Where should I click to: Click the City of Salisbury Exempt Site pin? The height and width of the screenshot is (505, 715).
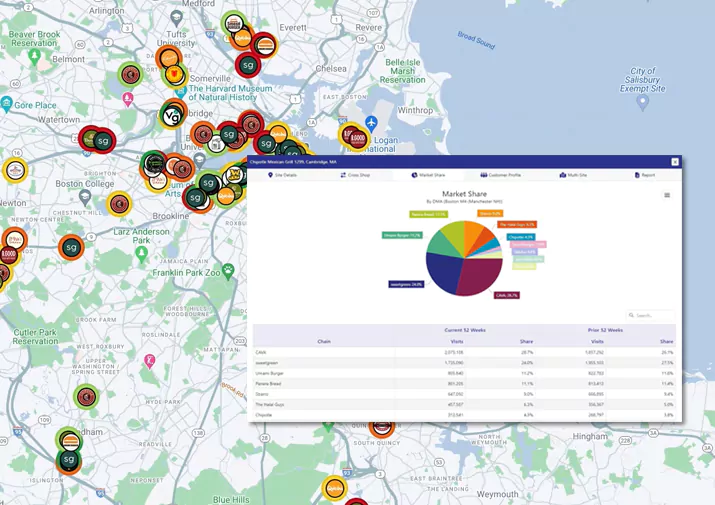[x=642, y=102]
